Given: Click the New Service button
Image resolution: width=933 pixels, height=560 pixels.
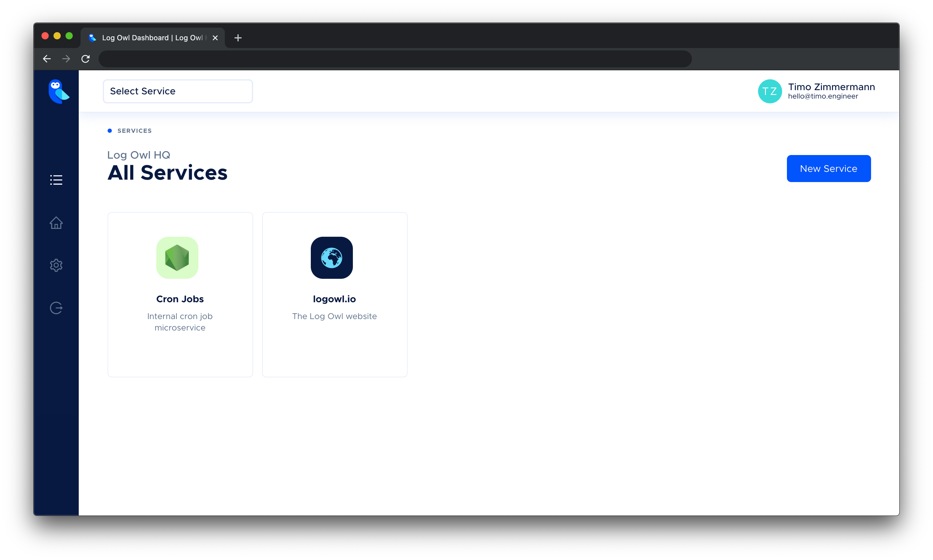Looking at the screenshot, I should click(828, 169).
